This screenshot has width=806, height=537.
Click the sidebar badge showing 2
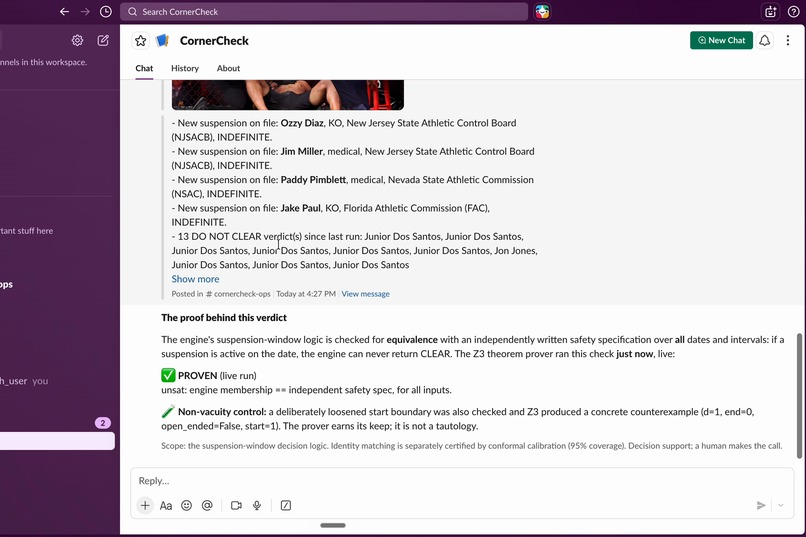(103, 423)
